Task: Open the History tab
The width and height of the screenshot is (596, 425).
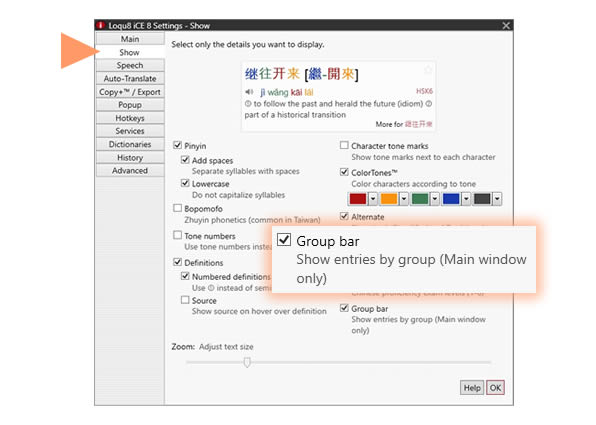Action: (130, 157)
